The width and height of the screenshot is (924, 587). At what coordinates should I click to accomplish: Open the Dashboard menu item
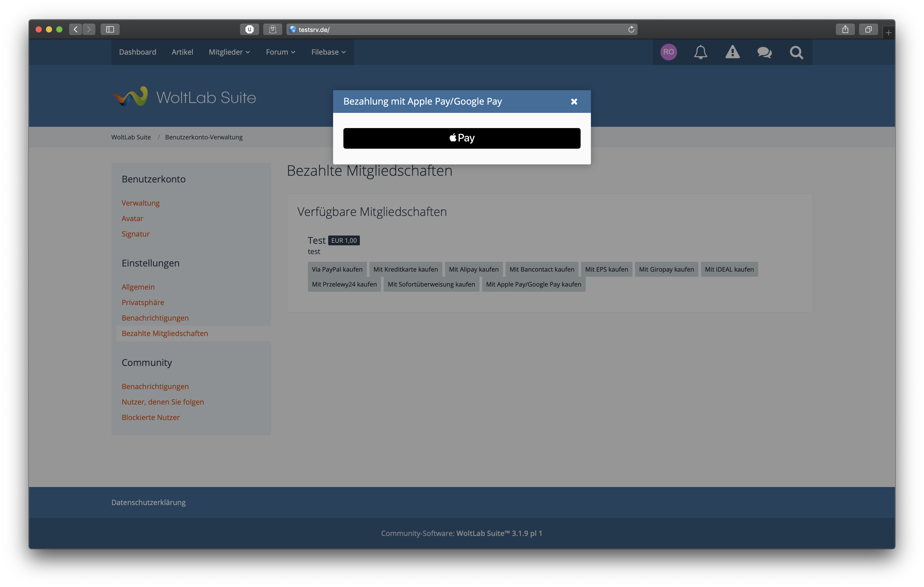137,52
